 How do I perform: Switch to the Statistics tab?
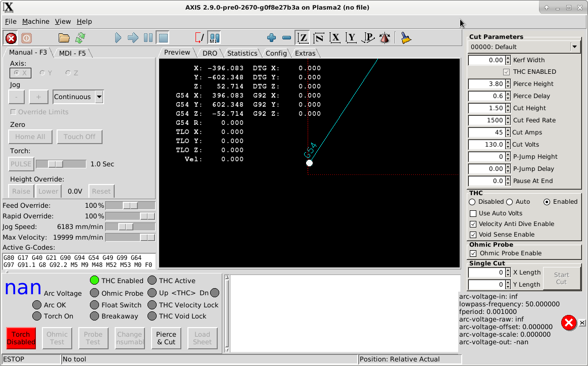click(x=242, y=53)
